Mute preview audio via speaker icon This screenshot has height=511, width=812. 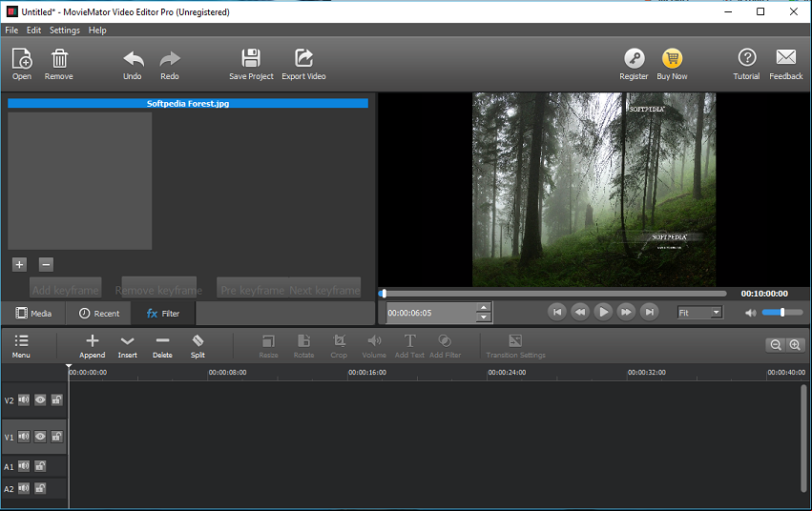click(750, 313)
